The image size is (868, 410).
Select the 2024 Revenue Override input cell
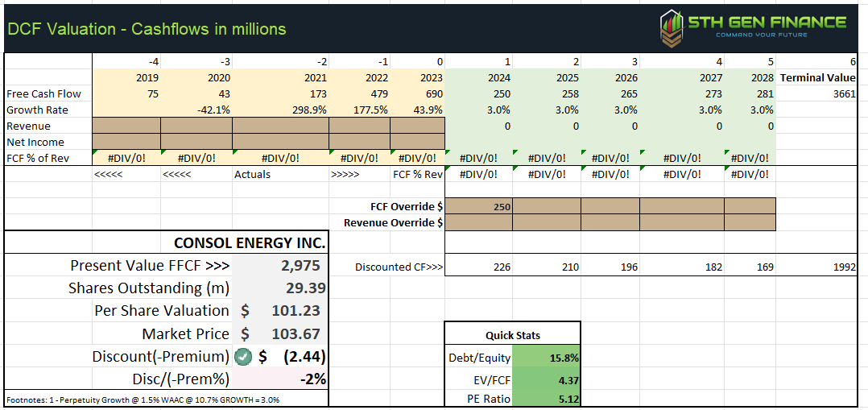point(479,223)
